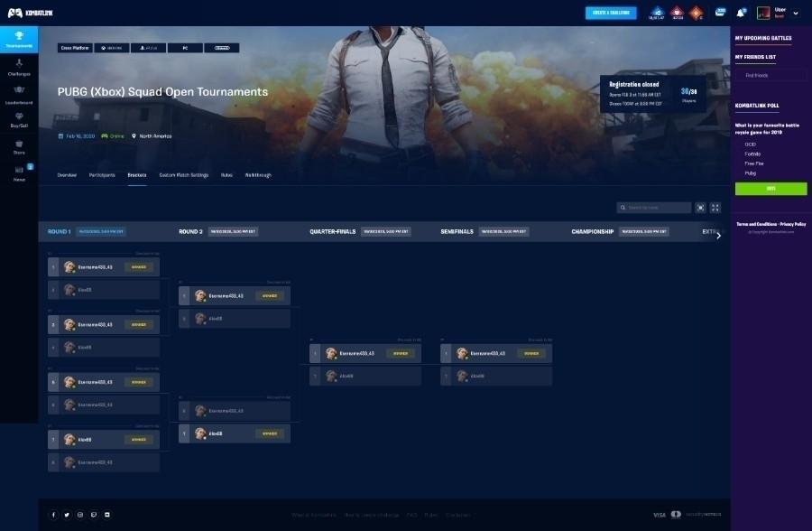The width and height of the screenshot is (812, 531).
Task: Select the PC platform tag
Action: (185, 48)
